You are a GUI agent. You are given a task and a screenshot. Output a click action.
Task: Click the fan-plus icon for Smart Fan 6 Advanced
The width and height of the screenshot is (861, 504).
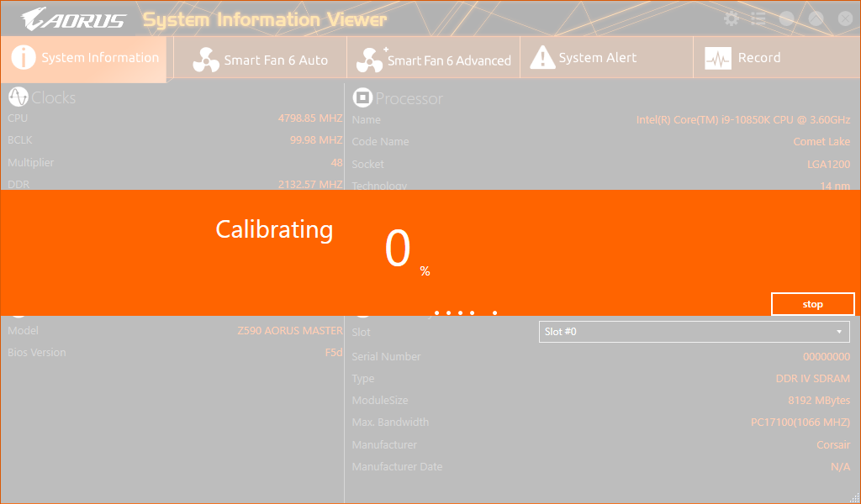(371, 60)
